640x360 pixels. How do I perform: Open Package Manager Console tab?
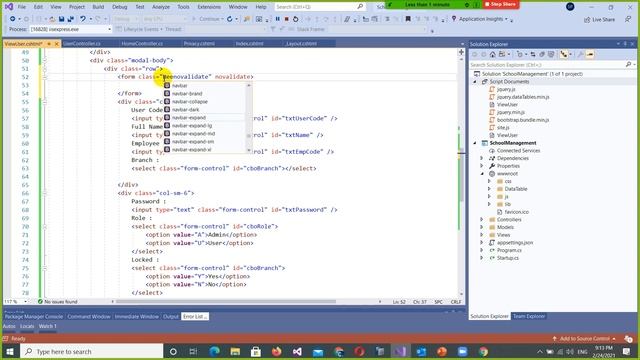[34, 316]
